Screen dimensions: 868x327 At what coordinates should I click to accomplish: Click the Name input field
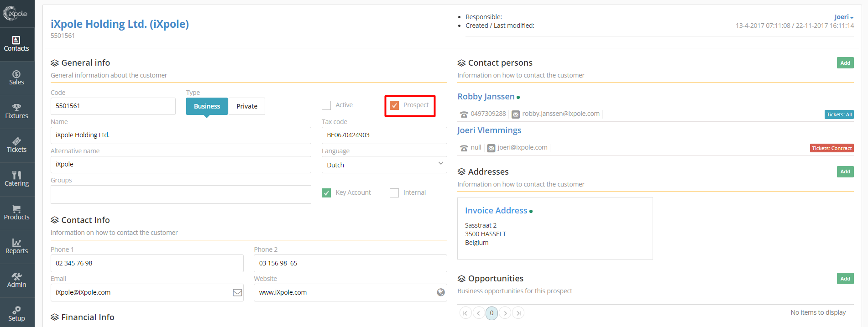tap(181, 135)
